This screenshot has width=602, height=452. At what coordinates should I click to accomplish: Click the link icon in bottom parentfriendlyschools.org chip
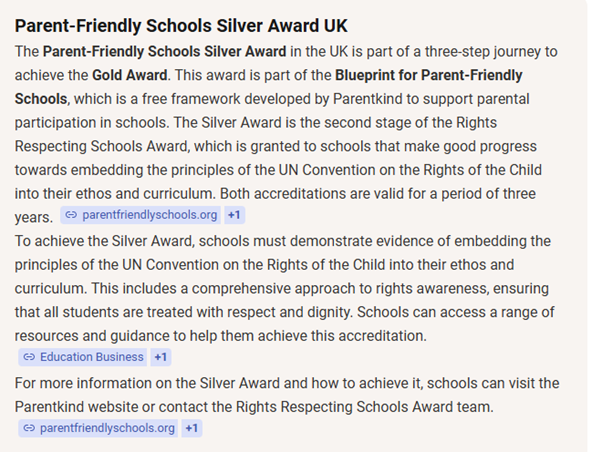pyautogui.click(x=29, y=428)
